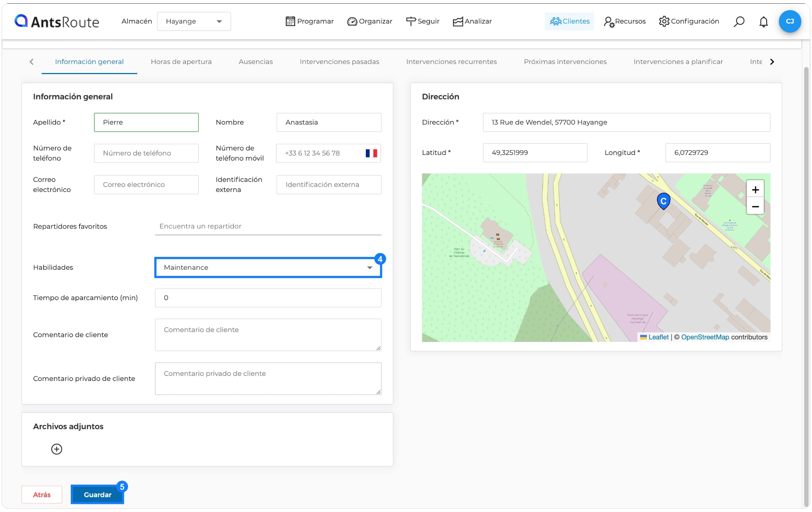Switch to the Intervenciones recurrentes tab
Viewport: 812px width, 512px height.
(x=451, y=62)
